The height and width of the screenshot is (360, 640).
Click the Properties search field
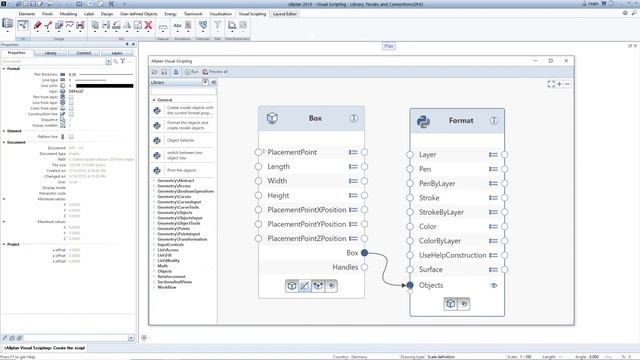click(53, 61)
